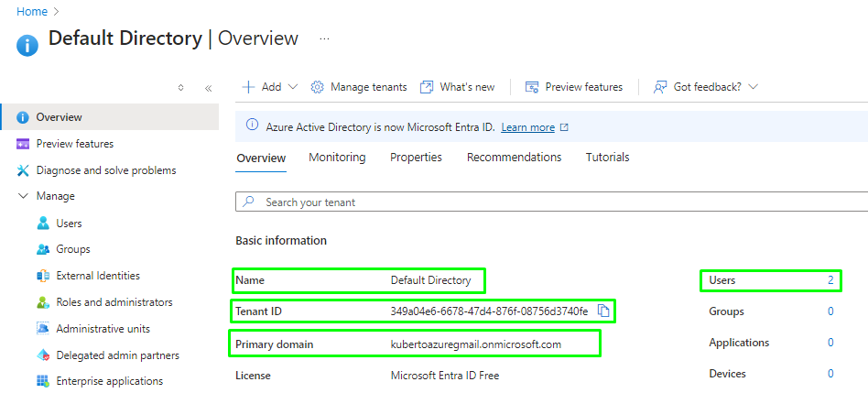
Task: Click the magnifier icon in tenant search
Action: 249,202
